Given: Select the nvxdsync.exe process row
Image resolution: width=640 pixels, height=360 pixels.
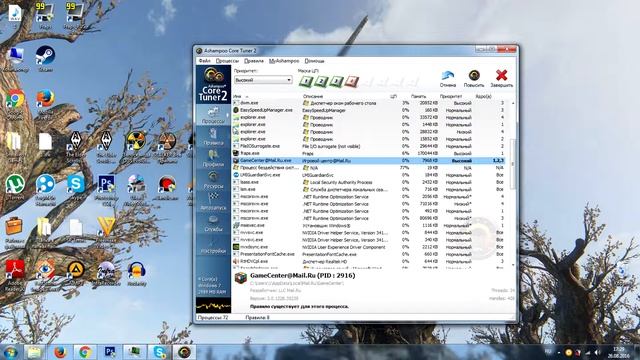Looking at the screenshot, I should (x=369, y=247).
